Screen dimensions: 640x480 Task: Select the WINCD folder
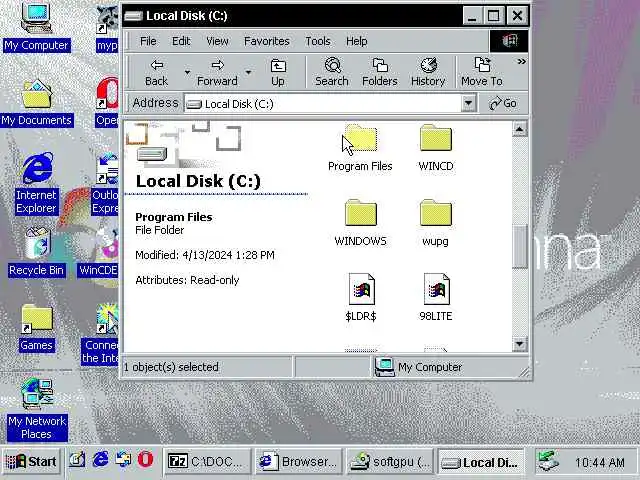pyautogui.click(x=436, y=148)
